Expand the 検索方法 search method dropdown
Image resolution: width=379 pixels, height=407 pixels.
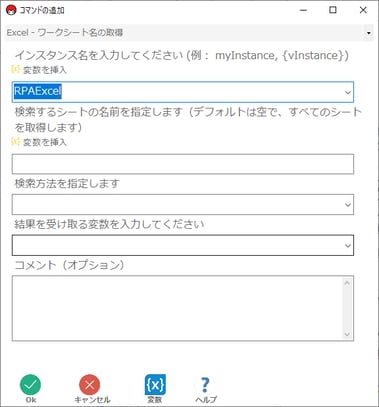(x=348, y=205)
